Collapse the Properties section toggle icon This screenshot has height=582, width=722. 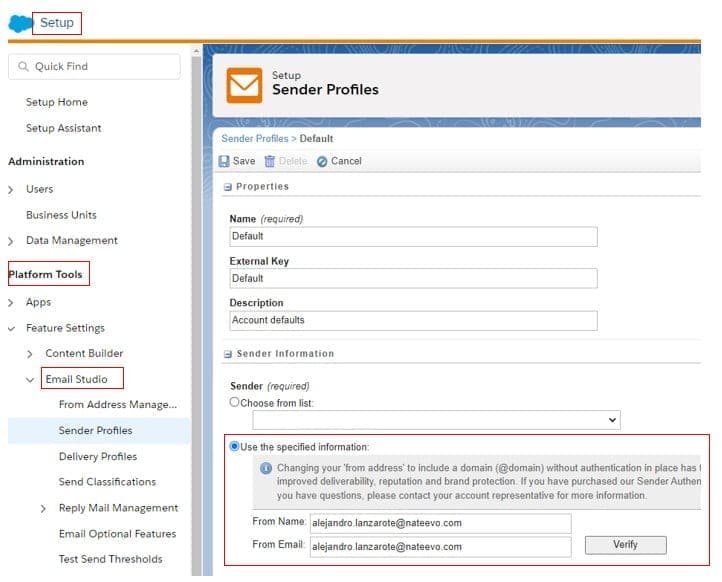227,187
